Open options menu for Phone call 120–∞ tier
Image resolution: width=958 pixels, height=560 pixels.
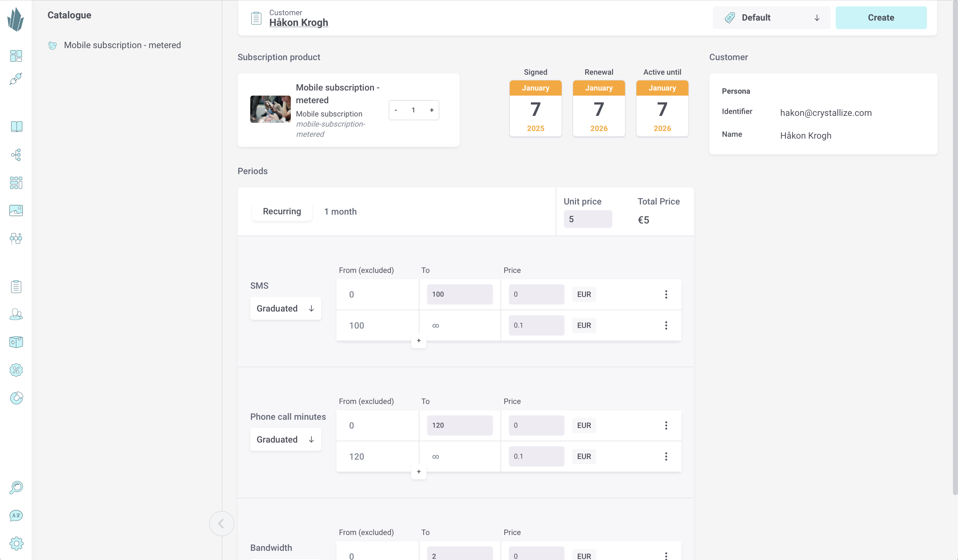tap(666, 456)
